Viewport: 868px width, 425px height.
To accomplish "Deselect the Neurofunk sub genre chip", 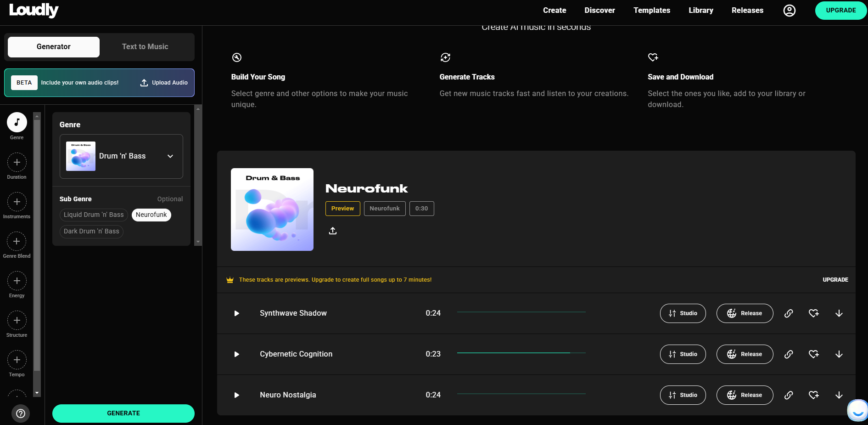I will click(151, 215).
